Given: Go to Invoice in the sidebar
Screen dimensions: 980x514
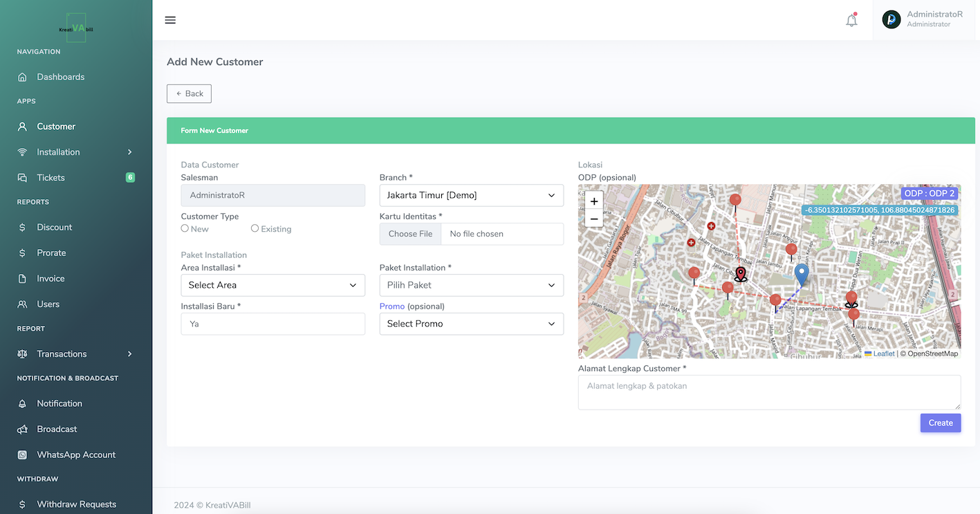Looking at the screenshot, I should (50, 279).
